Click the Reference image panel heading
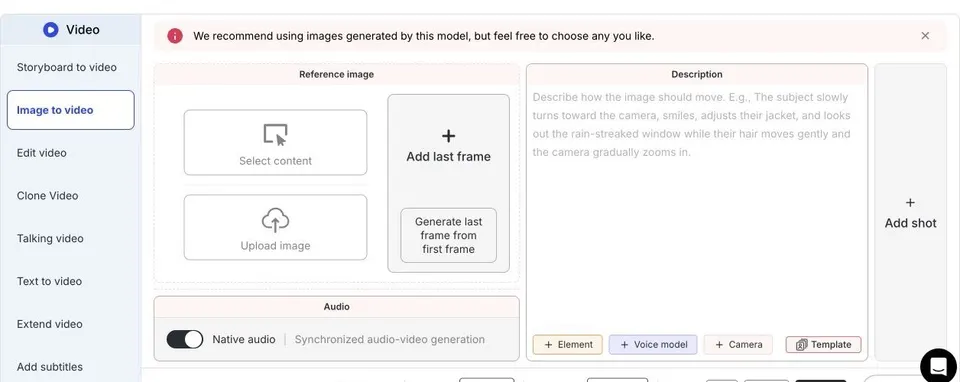This screenshot has width=960, height=382. [x=336, y=75]
